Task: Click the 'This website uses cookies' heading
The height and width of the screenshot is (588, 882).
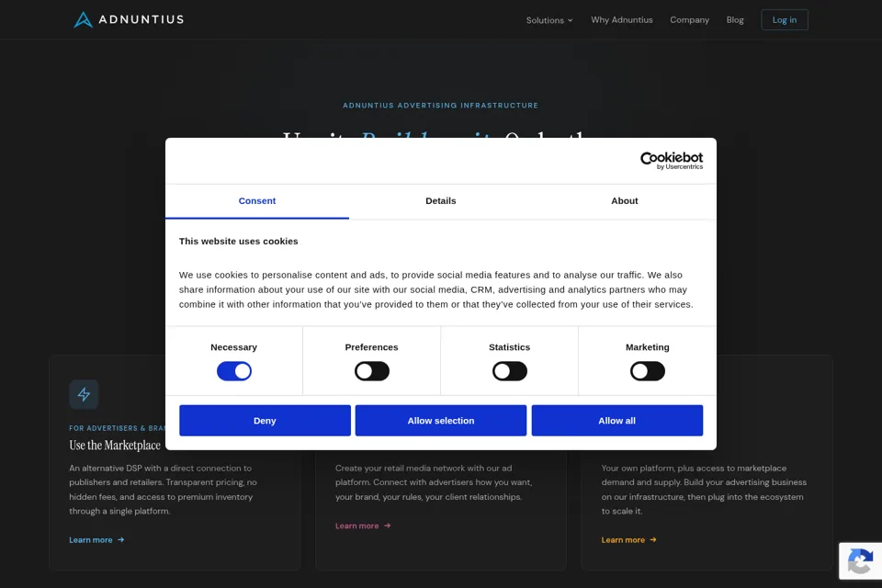Action: point(239,241)
